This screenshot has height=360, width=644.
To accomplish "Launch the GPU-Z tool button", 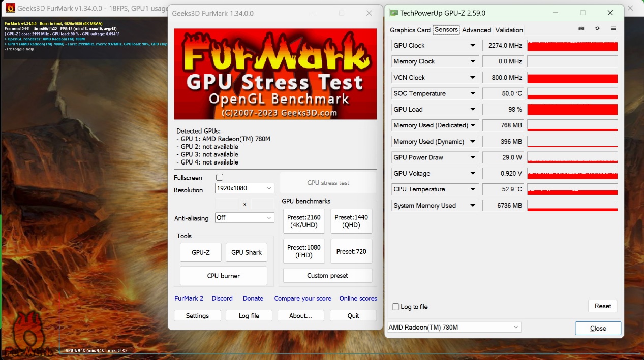I will [201, 252].
